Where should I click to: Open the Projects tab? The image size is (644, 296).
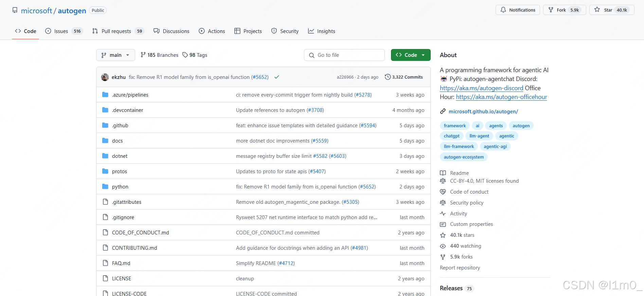click(248, 31)
